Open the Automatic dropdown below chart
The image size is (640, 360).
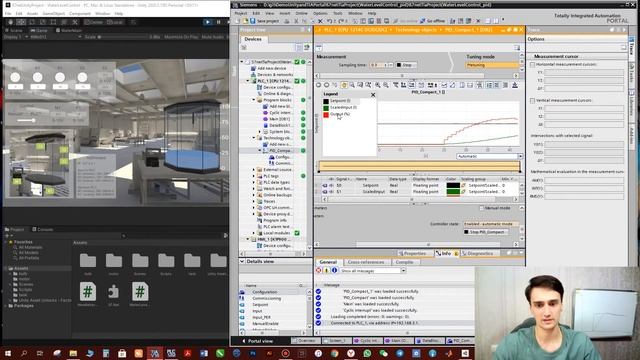(x=520, y=156)
